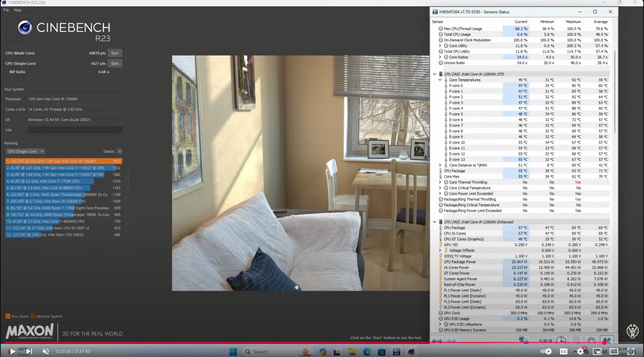Expand the Core Ratios sensor row
644x357 pixels.
[440, 57]
